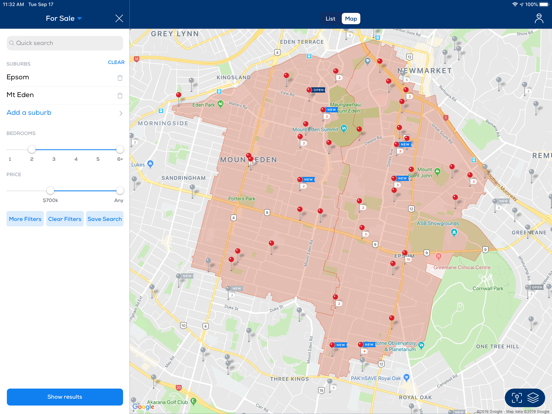Select the Eden Park map marker
Screen dimensions: 552x414
[x=220, y=104]
